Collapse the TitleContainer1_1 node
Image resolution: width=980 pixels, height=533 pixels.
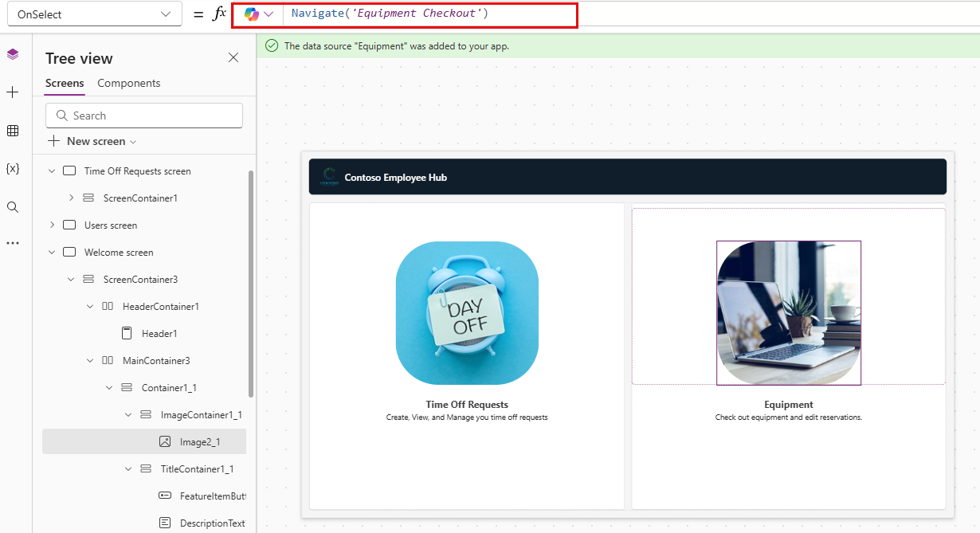click(x=128, y=469)
